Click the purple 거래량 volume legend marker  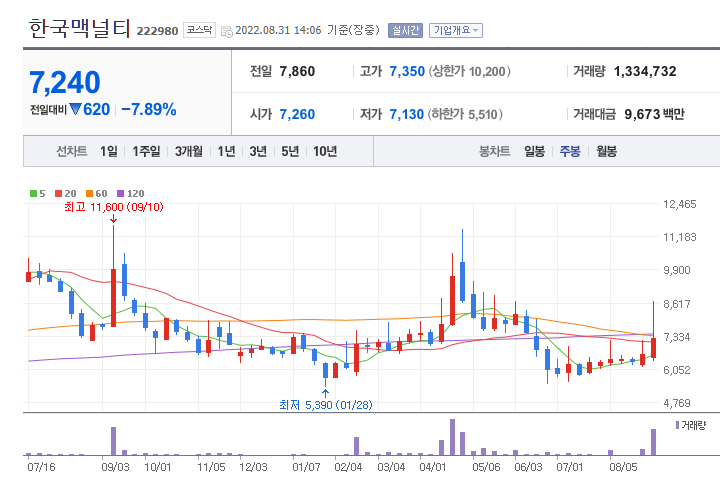677,425
